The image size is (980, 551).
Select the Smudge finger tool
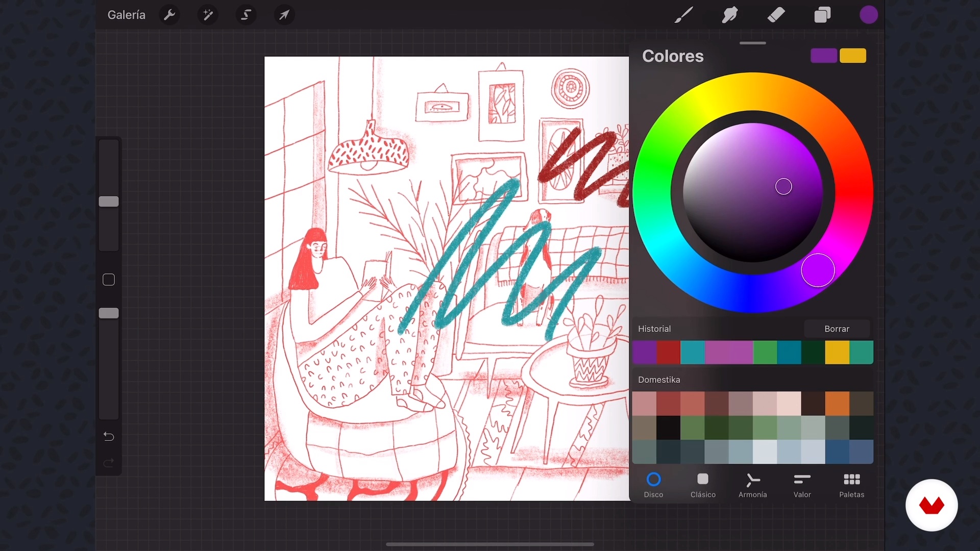point(730,15)
